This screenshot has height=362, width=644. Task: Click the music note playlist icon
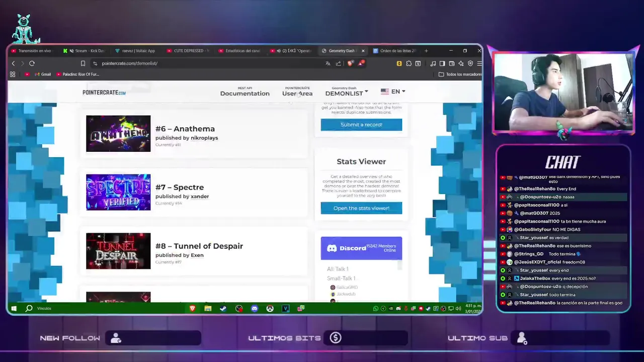coord(433,63)
